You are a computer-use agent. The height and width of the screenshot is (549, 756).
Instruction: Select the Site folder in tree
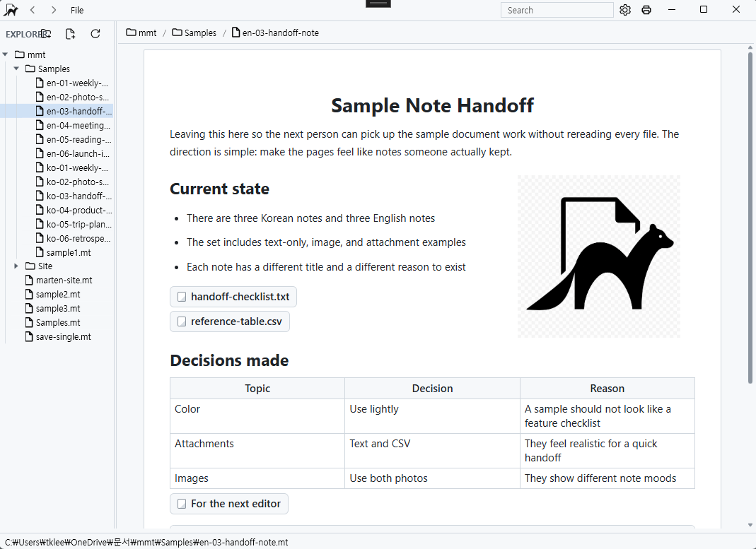(39, 266)
